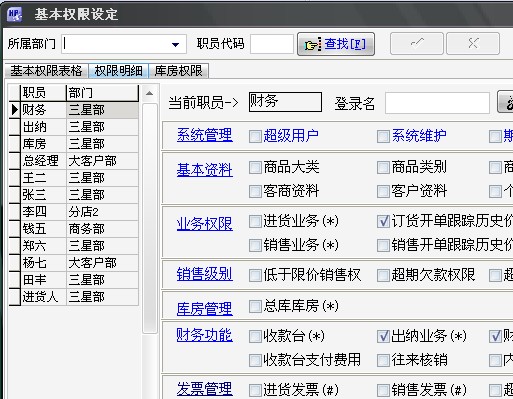Click the checkmark confirm button
The width and height of the screenshot is (513, 399).
click(x=417, y=43)
